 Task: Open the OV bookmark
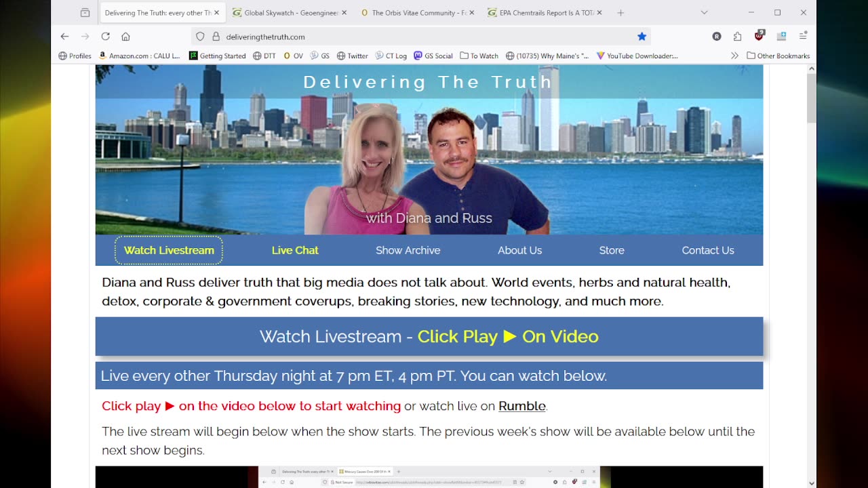click(294, 56)
